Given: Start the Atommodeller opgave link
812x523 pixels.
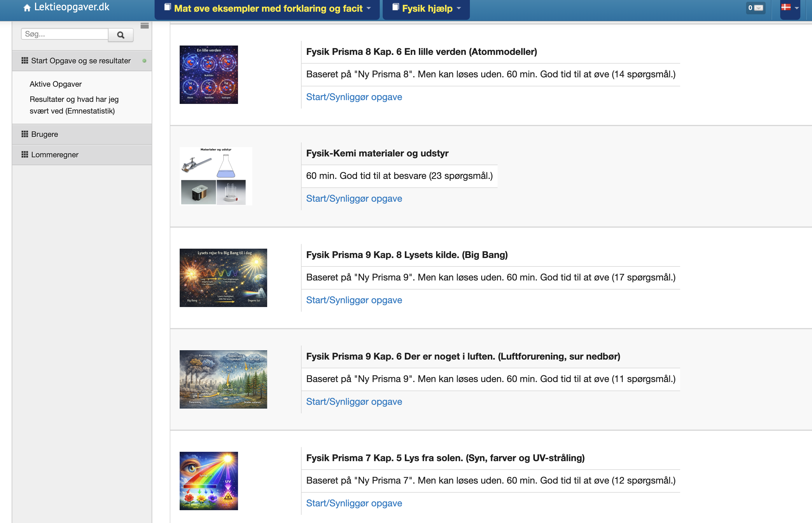Looking at the screenshot, I should (x=354, y=97).
